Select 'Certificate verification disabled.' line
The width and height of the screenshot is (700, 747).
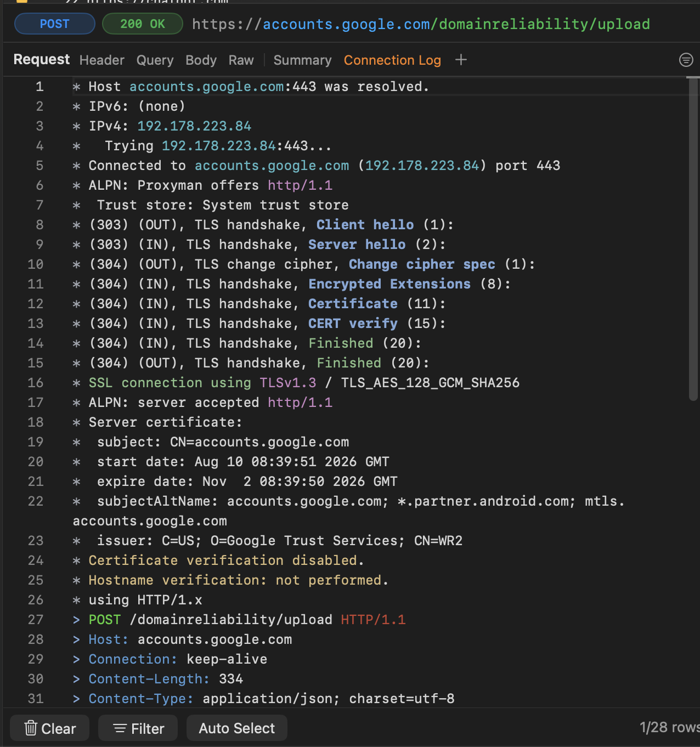pos(218,561)
